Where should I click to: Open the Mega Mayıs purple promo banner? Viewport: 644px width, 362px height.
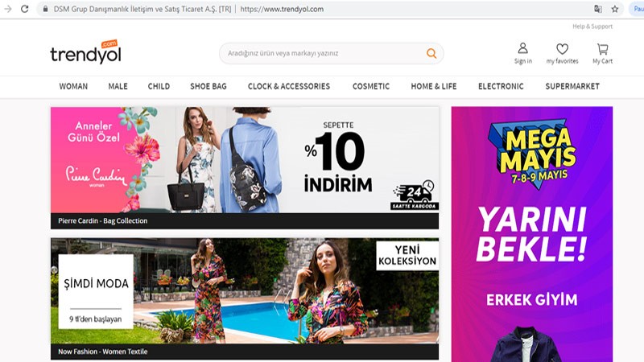click(532, 234)
